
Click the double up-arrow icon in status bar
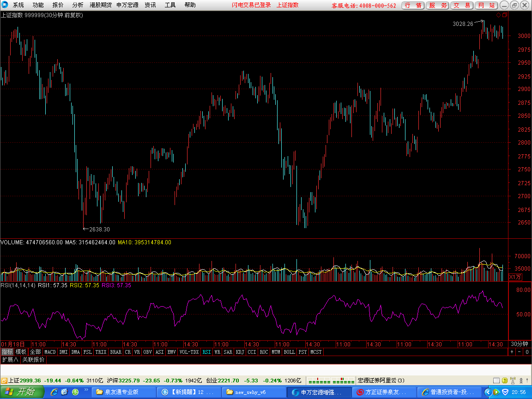point(521,381)
